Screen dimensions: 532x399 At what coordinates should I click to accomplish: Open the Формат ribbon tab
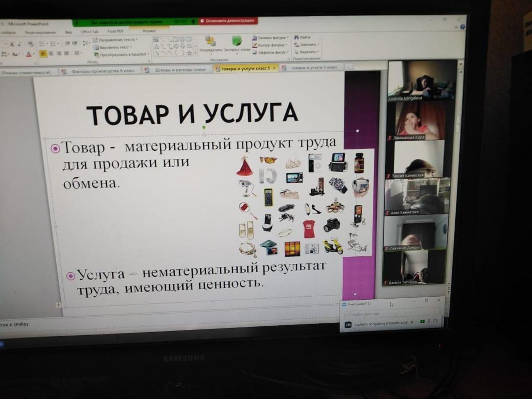point(149,31)
